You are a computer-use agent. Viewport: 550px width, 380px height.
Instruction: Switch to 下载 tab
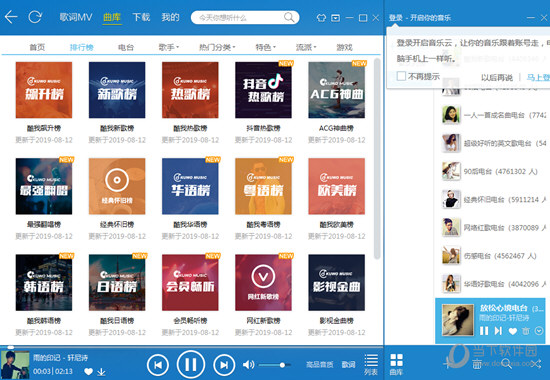pos(141,17)
